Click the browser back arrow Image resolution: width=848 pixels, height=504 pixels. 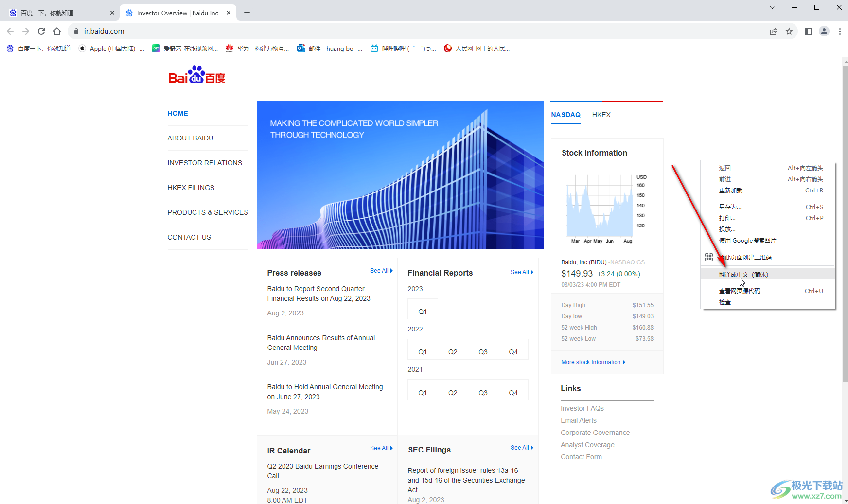[10, 31]
